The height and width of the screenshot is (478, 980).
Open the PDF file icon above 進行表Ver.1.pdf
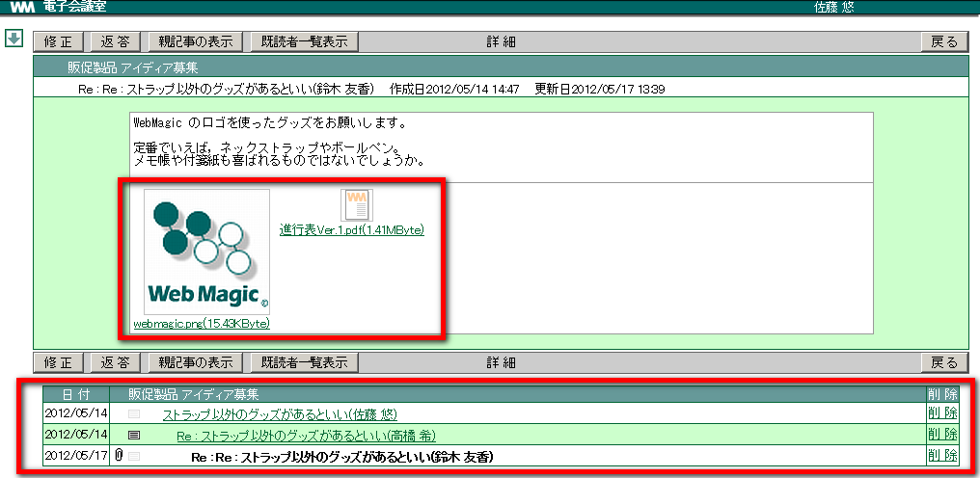[x=357, y=205]
